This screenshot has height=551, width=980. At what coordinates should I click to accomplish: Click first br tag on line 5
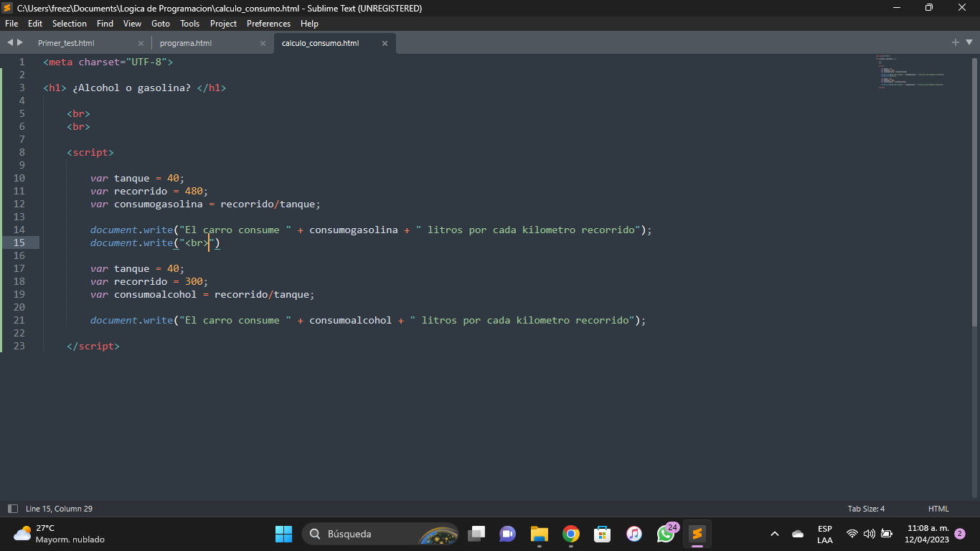pos(79,113)
